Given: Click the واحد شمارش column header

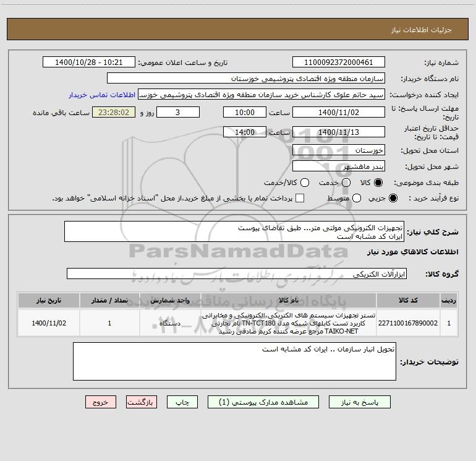Looking at the screenshot, I should [x=170, y=300].
